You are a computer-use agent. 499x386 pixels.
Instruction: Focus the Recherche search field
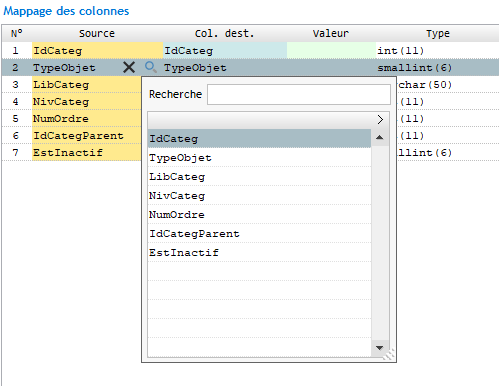pos(299,94)
